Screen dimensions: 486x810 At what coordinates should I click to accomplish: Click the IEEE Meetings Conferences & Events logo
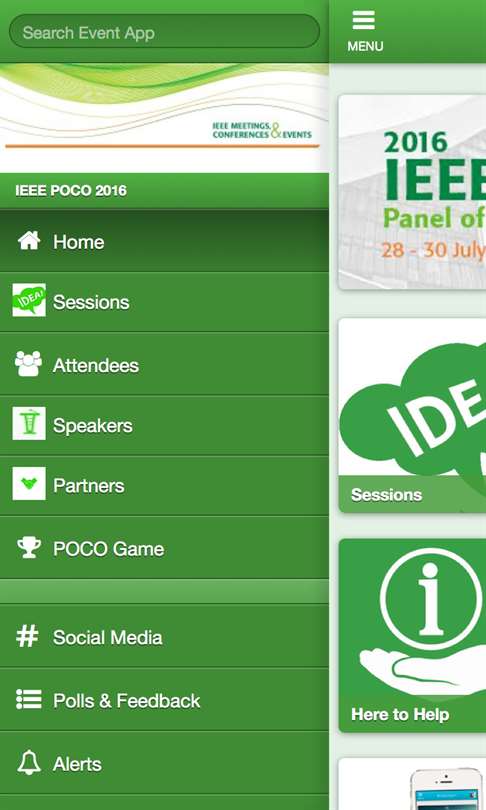(262, 131)
